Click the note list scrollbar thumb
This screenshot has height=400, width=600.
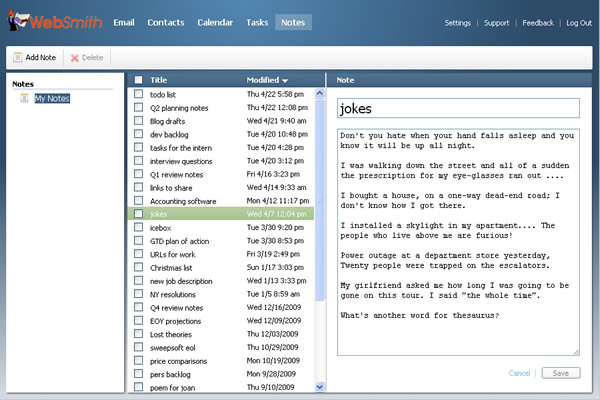[320, 199]
